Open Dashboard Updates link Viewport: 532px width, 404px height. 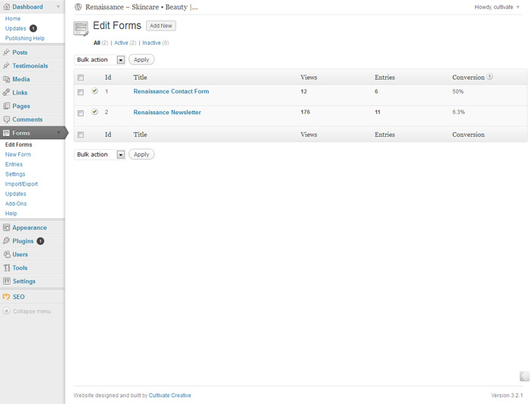pyautogui.click(x=16, y=29)
